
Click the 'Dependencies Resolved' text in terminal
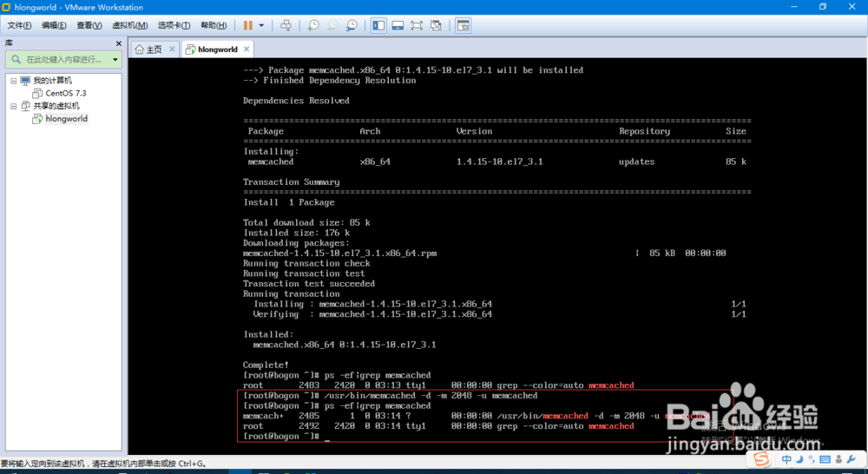(x=296, y=101)
